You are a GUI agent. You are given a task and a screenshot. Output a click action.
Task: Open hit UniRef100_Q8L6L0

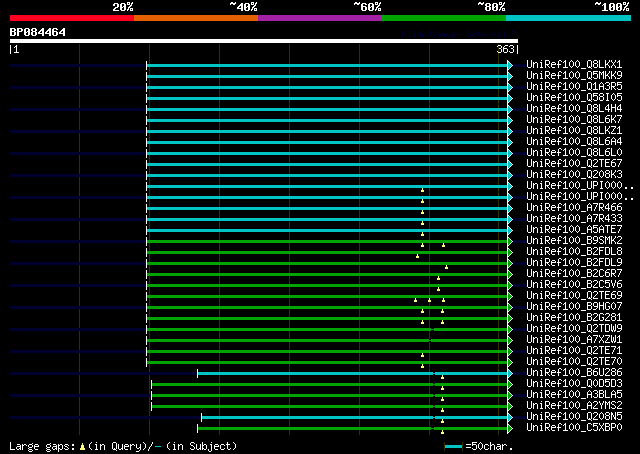pos(574,152)
